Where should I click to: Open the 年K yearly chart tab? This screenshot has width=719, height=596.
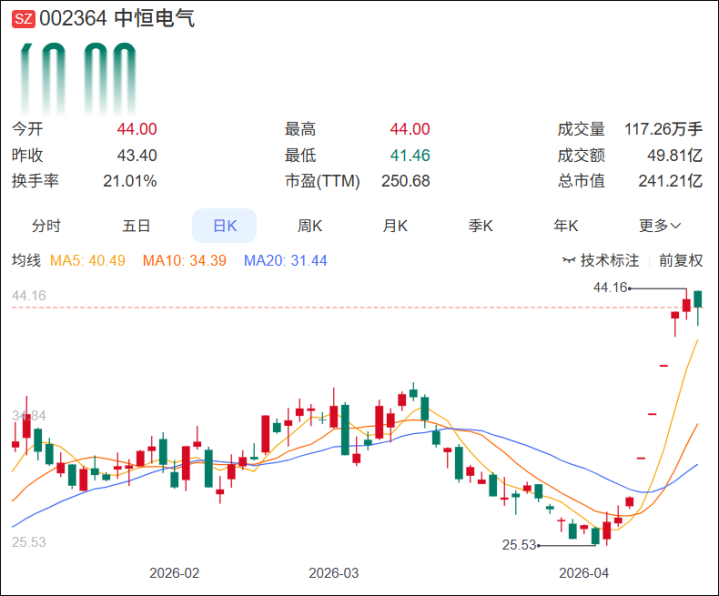click(x=565, y=226)
